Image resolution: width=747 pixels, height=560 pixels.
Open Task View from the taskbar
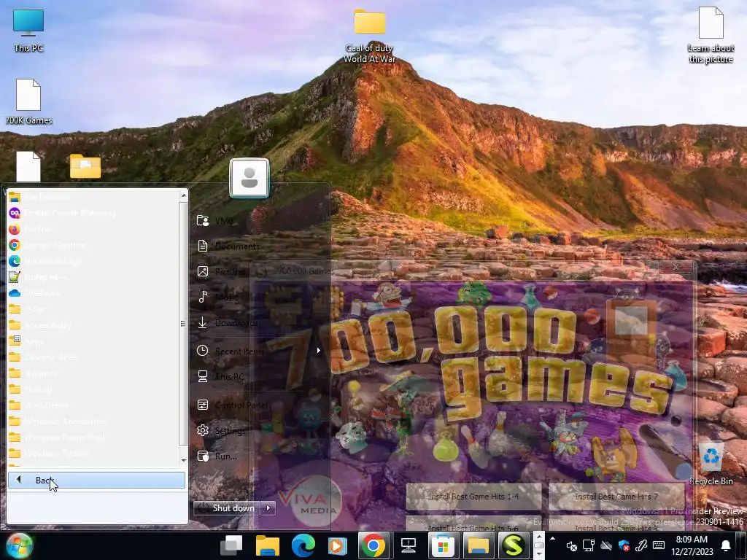click(231, 545)
